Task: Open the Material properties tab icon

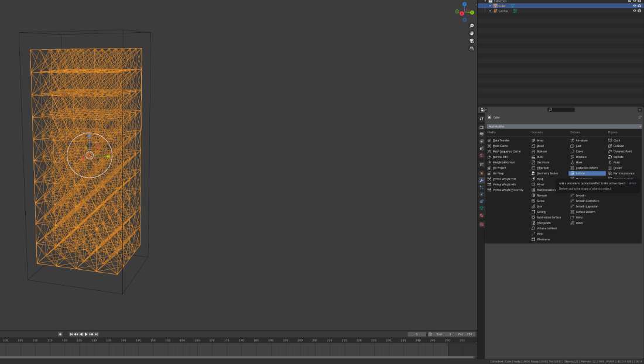Action: click(481, 215)
